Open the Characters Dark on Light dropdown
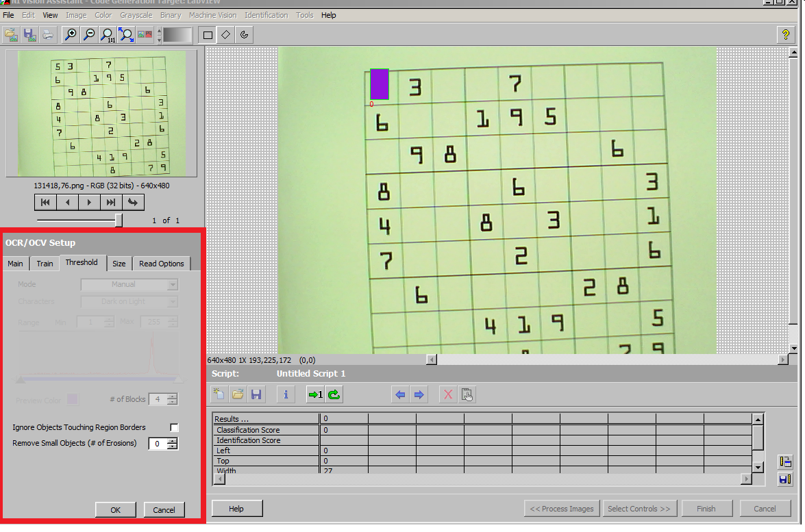 click(x=173, y=302)
